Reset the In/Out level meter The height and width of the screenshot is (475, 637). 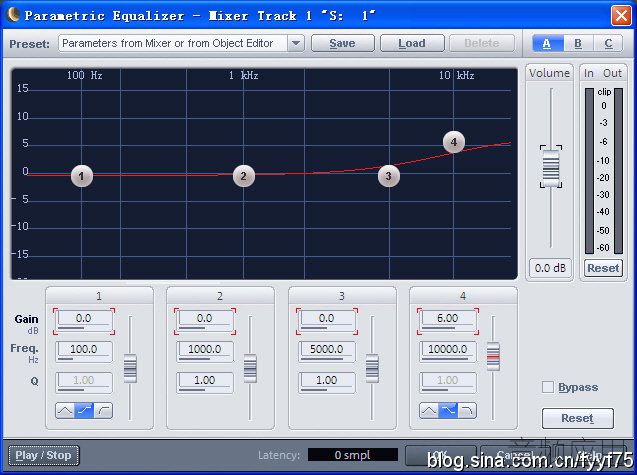603,268
